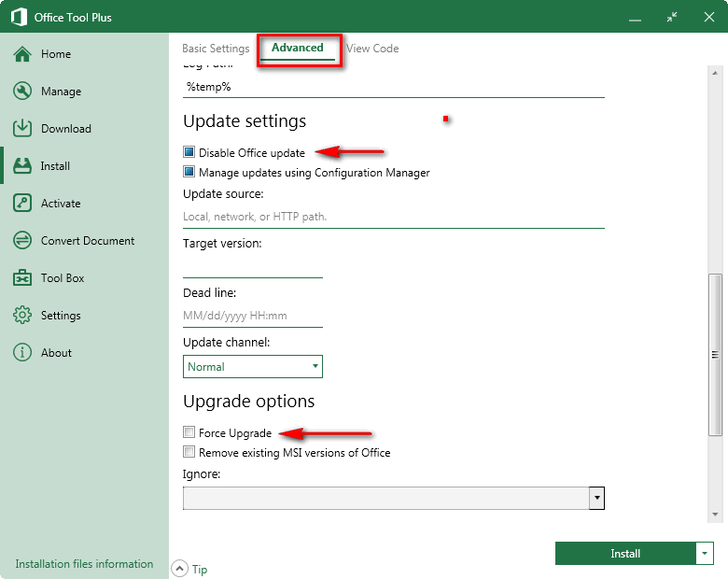
Task: Click the Office logo in title bar
Action: coord(19,17)
